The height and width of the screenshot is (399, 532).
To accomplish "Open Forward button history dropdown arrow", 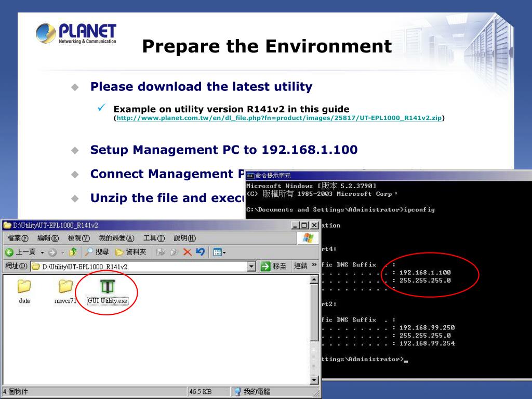I will click(63, 252).
